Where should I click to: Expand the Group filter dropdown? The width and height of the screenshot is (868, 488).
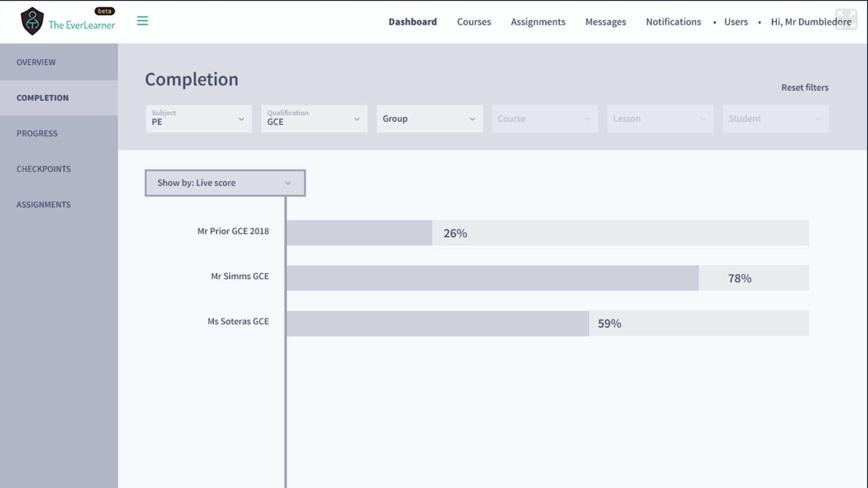430,119
